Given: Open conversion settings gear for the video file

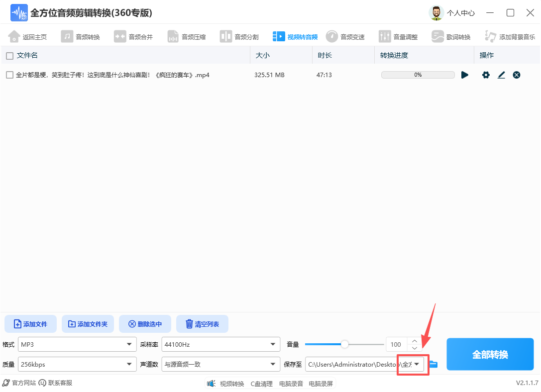Looking at the screenshot, I should coord(485,75).
